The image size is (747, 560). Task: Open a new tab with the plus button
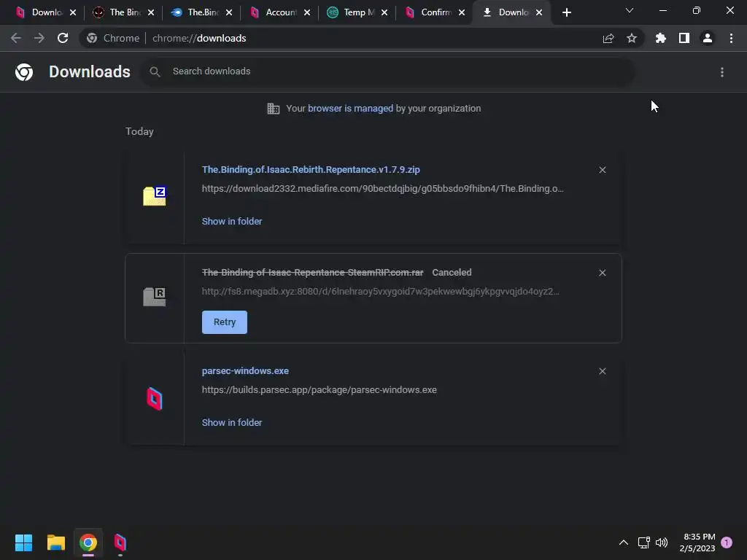coord(566,12)
